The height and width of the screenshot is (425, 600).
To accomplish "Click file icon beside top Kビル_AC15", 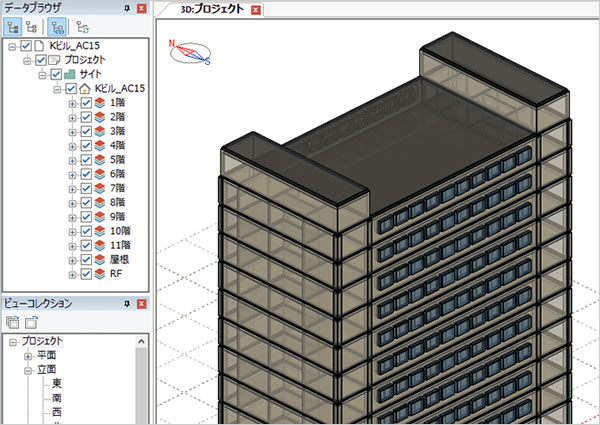I will tap(39, 46).
